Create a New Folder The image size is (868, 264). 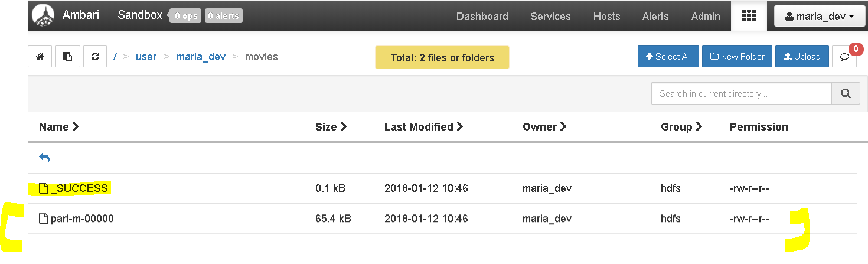(737, 57)
